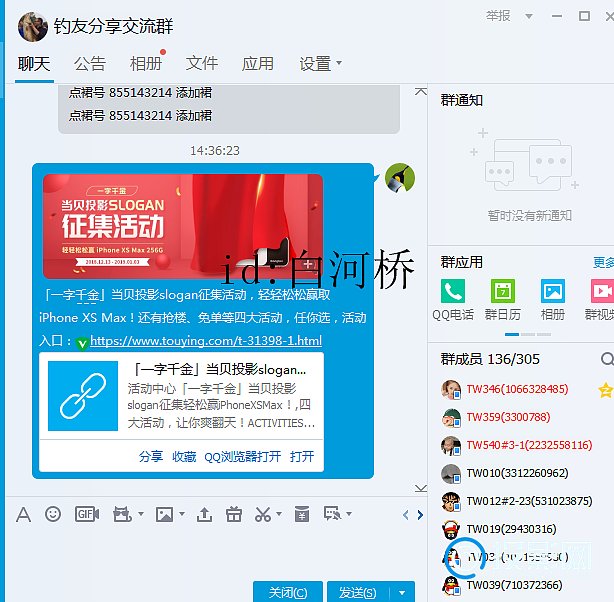Click the link preview card title text

point(220,369)
